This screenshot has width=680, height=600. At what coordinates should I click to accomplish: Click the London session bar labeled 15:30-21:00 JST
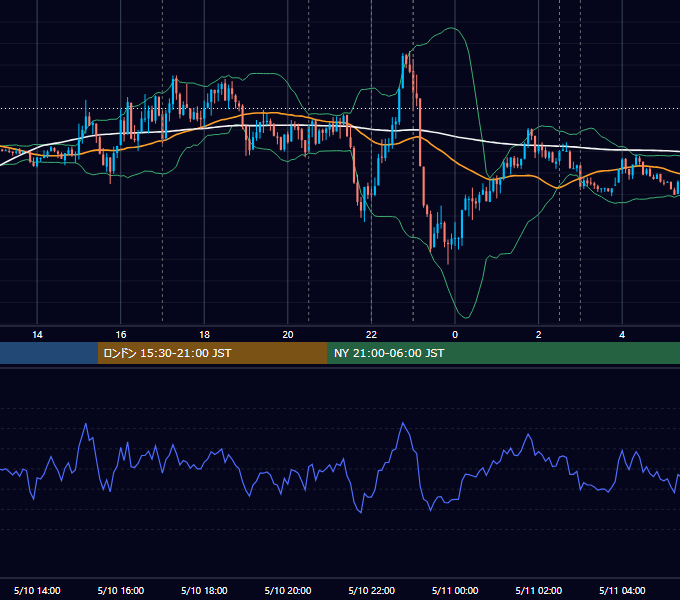212,353
